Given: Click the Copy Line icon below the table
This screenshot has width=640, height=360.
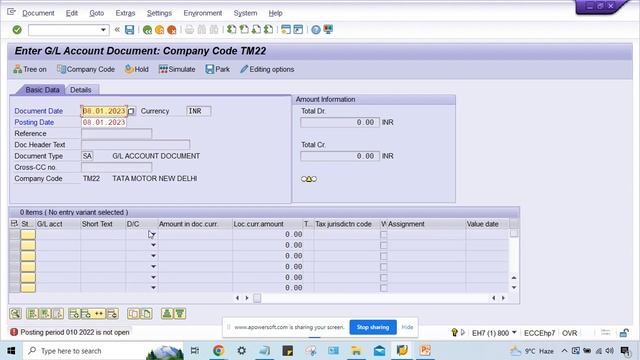Looking at the screenshot, I should click(133, 313).
